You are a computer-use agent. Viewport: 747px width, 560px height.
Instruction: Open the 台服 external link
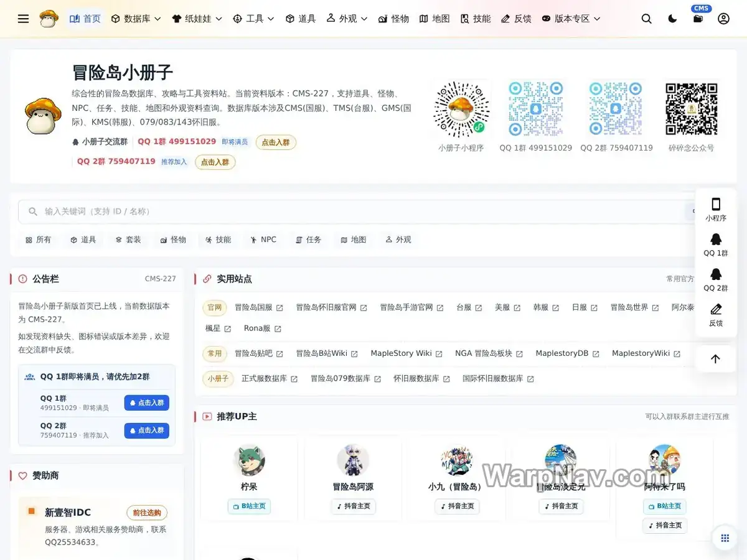pos(469,307)
